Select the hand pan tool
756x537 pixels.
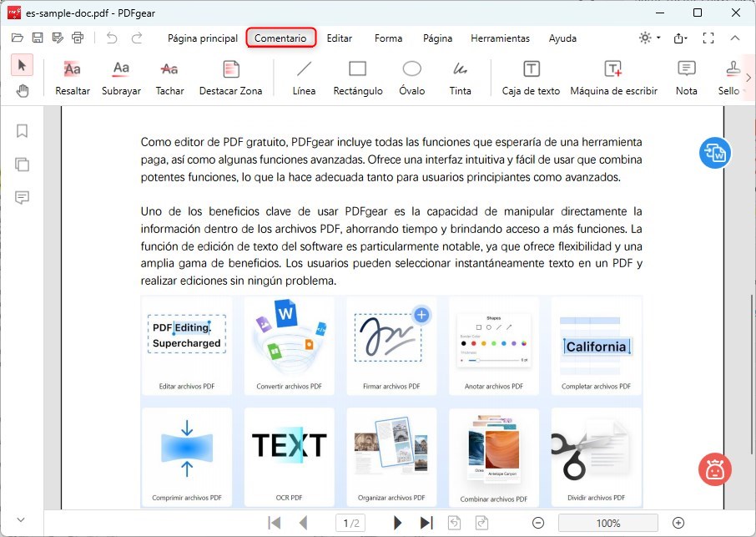pos(23,92)
